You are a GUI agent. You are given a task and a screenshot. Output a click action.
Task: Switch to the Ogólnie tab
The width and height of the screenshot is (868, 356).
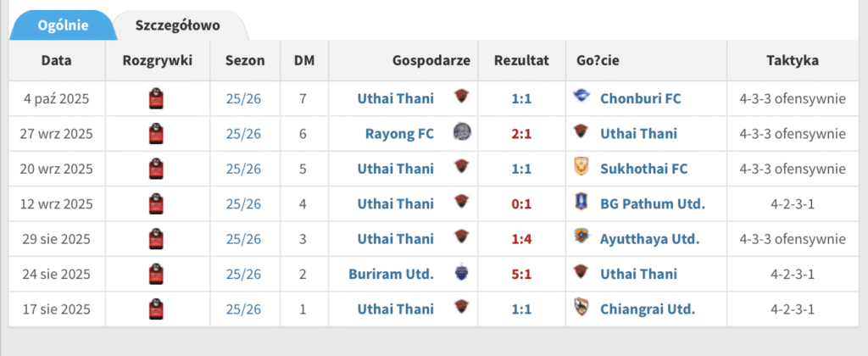coord(63,25)
